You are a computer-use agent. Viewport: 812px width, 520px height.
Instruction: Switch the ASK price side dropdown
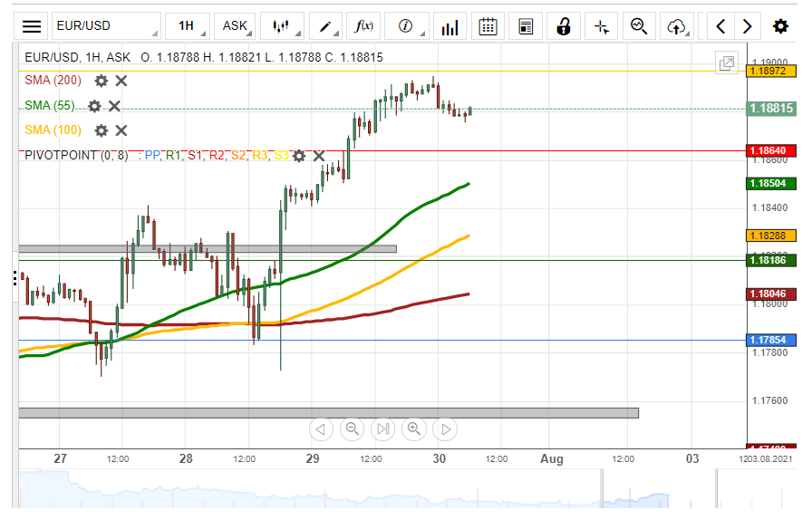235,26
